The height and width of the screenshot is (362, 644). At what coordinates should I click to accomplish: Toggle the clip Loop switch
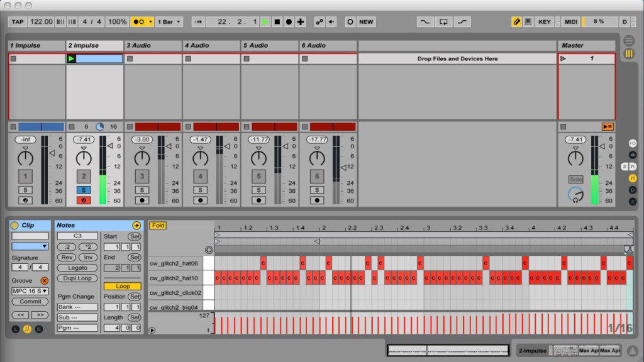[123, 286]
